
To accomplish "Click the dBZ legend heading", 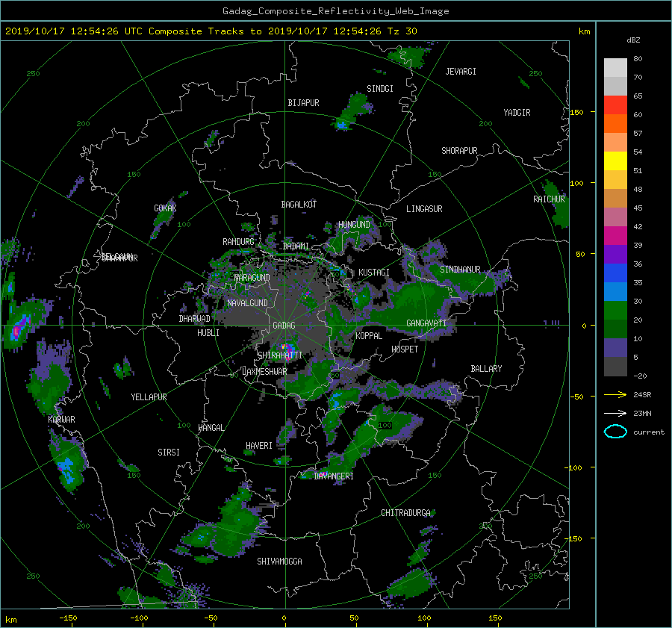I will click(x=633, y=40).
